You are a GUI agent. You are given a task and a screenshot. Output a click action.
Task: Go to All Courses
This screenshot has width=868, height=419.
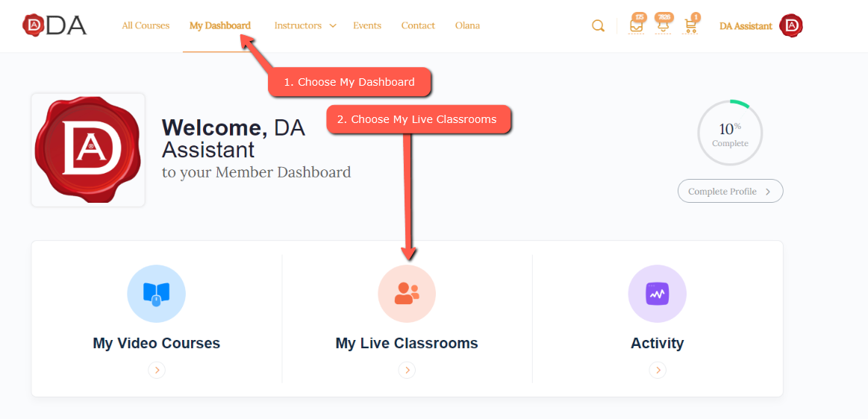146,26
